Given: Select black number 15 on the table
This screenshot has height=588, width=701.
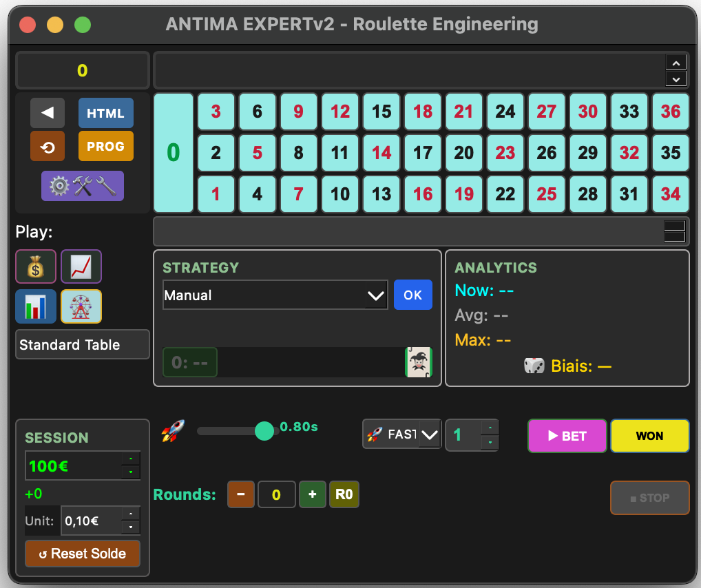Looking at the screenshot, I should (381, 112).
